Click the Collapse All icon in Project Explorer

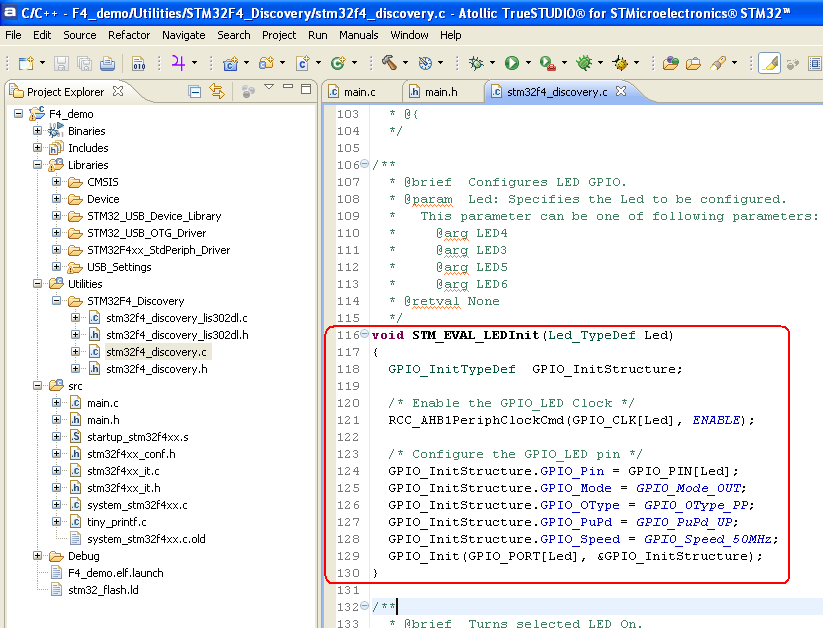pos(195,92)
